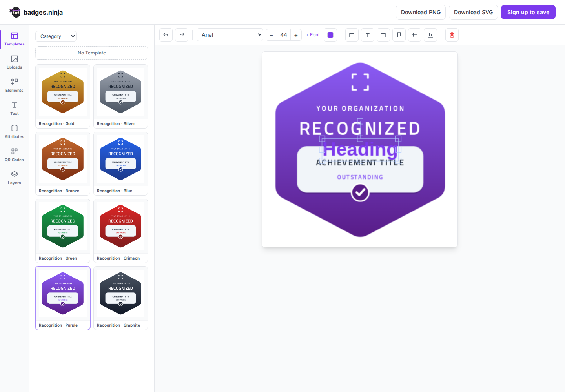This screenshot has width=565, height=392.
Task: Select the Heading text on canvas
Action: pyautogui.click(x=360, y=149)
